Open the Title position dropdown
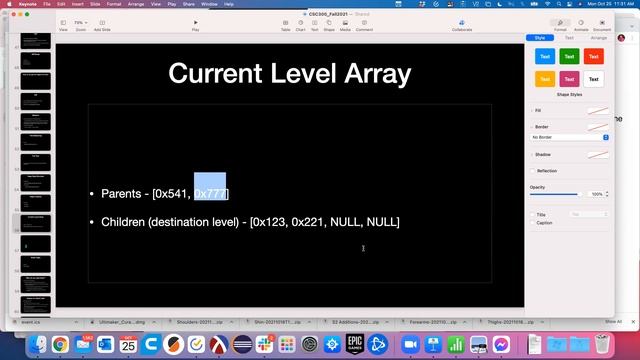The width and height of the screenshot is (640, 360). coord(589,214)
